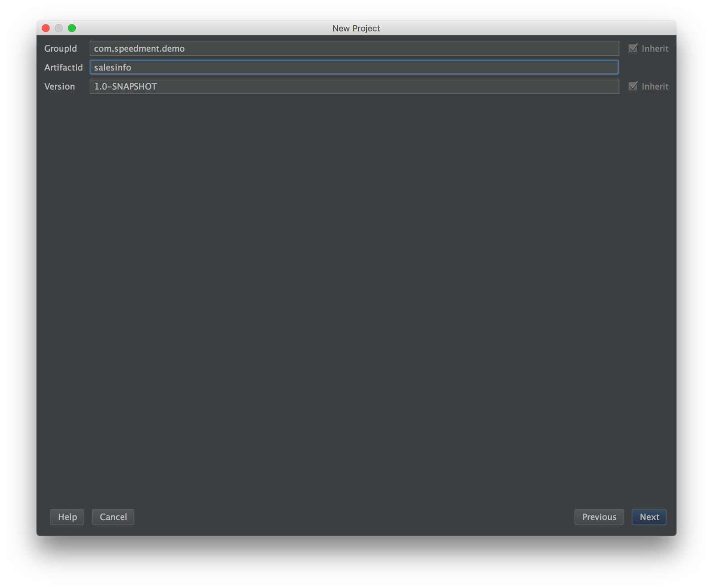The width and height of the screenshot is (713, 588).
Task: Maximize the window with the green button
Action: pyautogui.click(x=72, y=28)
